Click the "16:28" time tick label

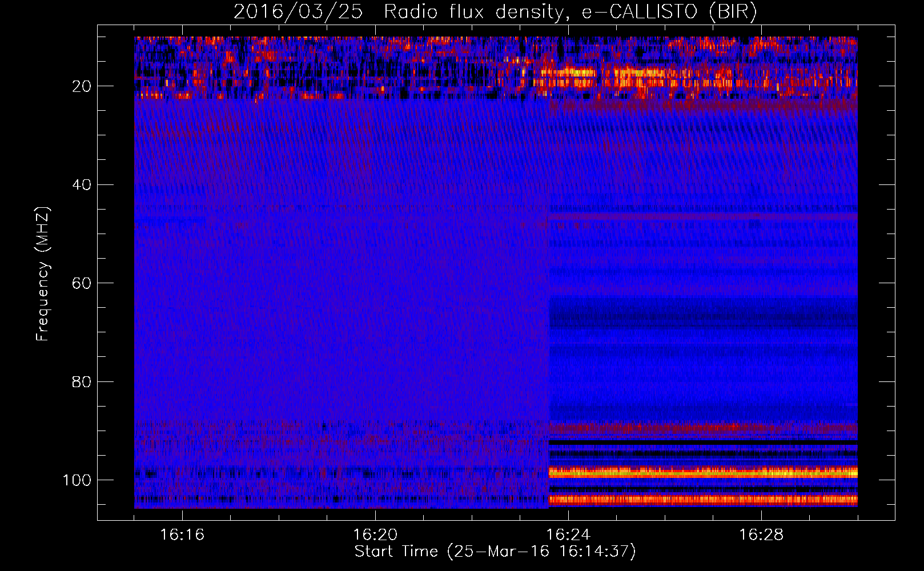tap(761, 534)
